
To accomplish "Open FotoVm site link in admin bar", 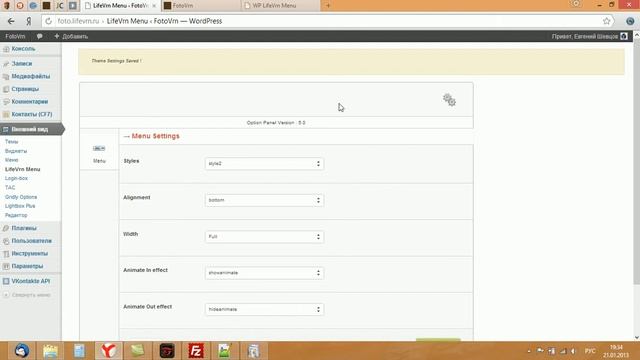I will click(x=15, y=36).
